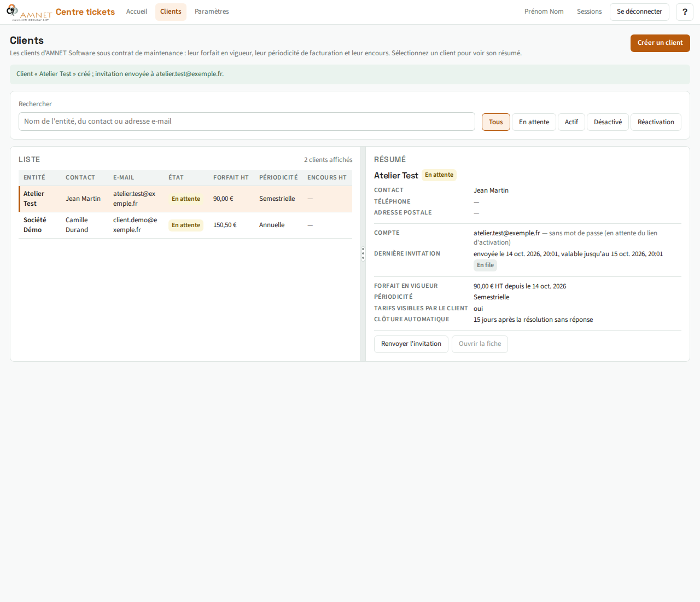Image resolution: width=700 pixels, height=602 pixels.
Task: Click Se déconnecter button
Action: (x=639, y=11)
